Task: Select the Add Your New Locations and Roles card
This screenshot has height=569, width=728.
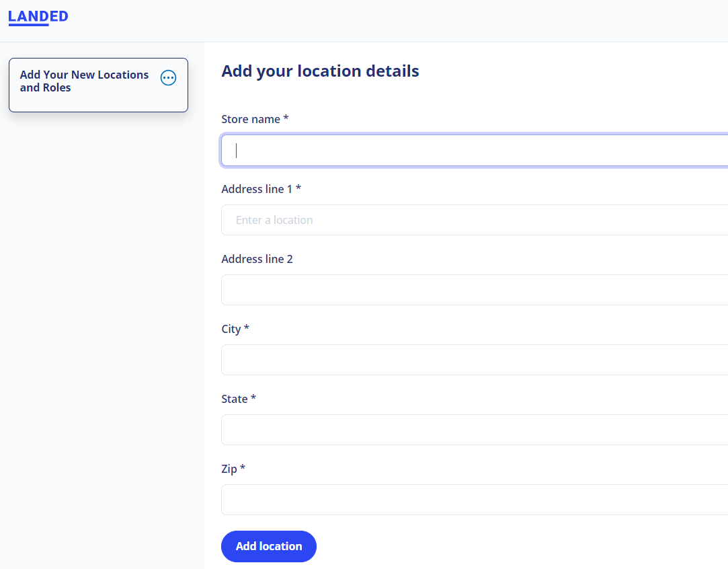Action: point(98,85)
